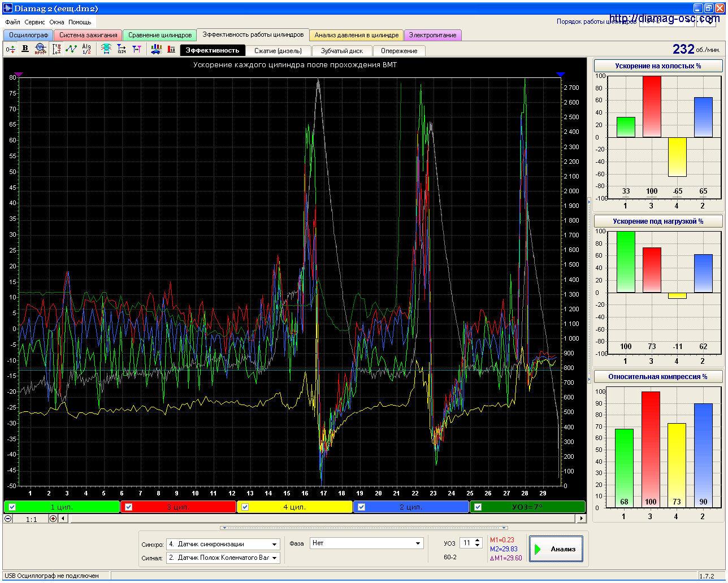Image resolution: width=728 pixels, height=583 pixels.
Task: Click the 1 цил. green legend bar
Action: coord(62,507)
